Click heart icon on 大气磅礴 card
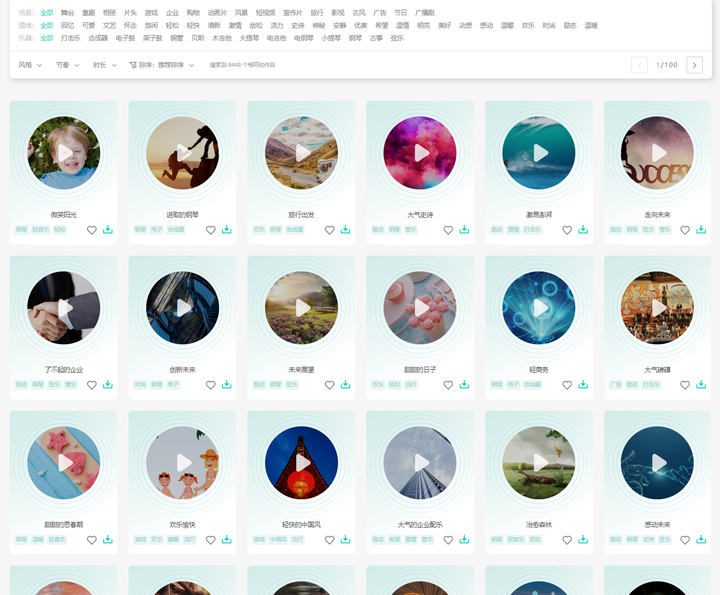The image size is (720, 595). coord(685,385)
